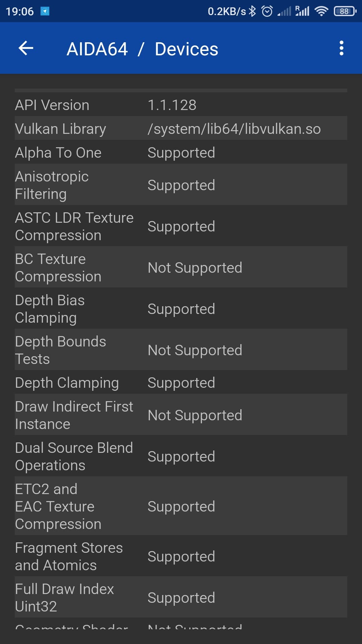Tap the Anisotropic Filtering row
The image size is (362, 644).
tap(181, 185)
